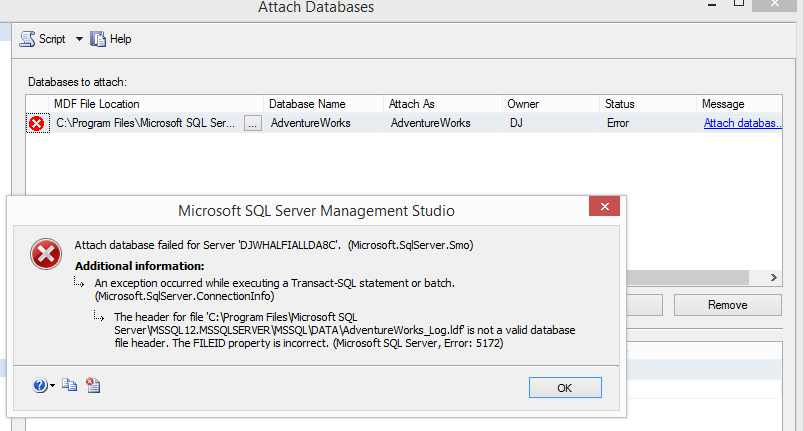
Task: Click the 'Additional information:' heading
Action: [139, 266]
